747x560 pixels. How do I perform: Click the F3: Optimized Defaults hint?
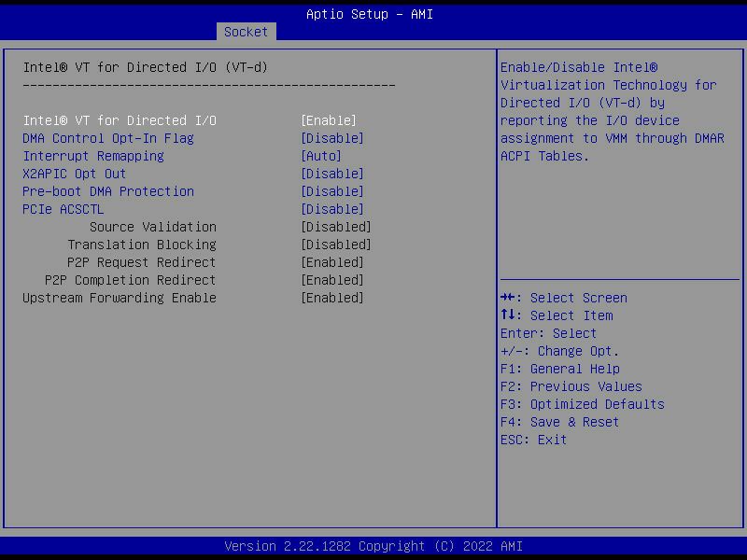582,404
